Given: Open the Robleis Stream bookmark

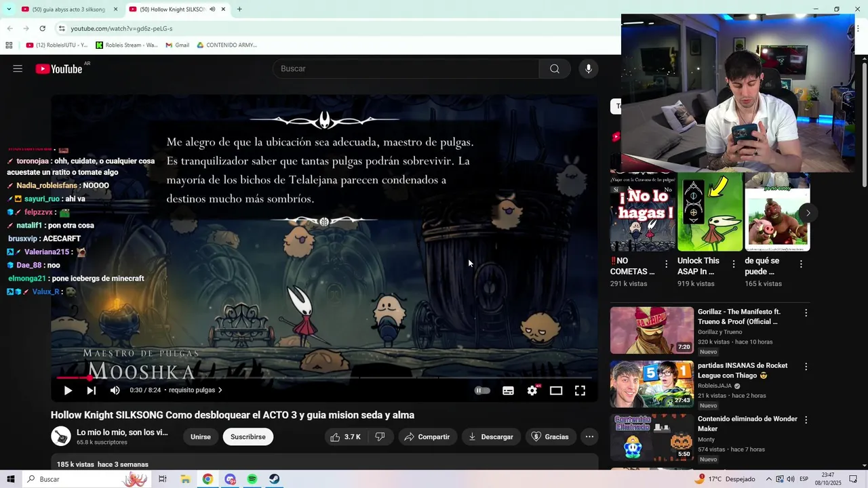Looking at the screenshot, I should [127, 45].
